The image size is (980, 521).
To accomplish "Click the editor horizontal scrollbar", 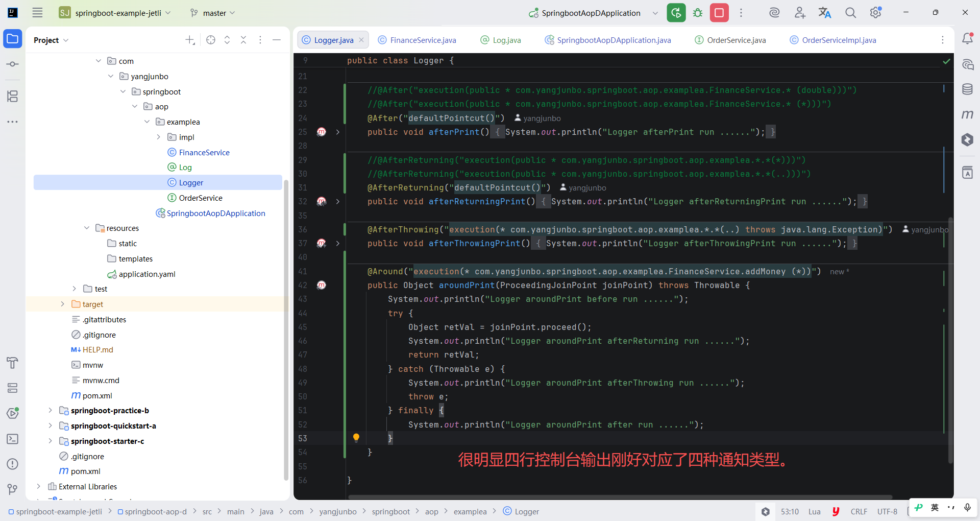I will (x=620, y=497).
